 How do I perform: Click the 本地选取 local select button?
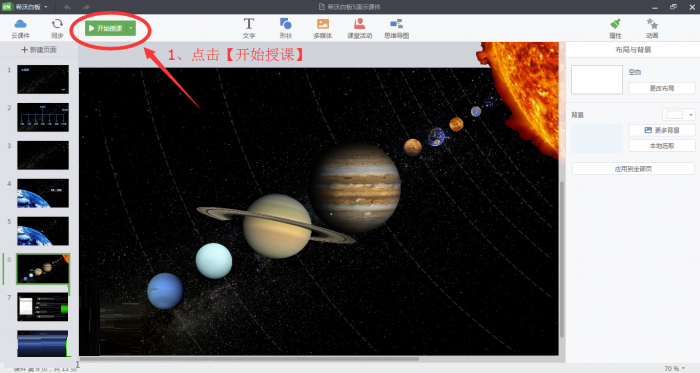pos(662,146)
